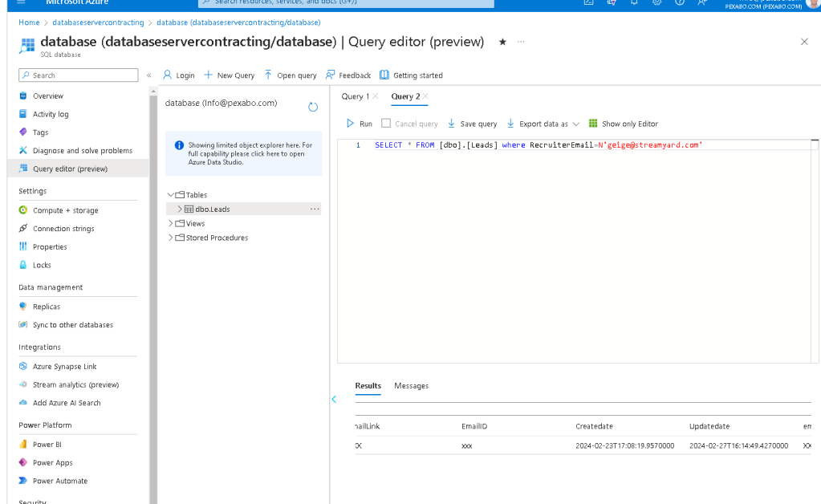Open Azure Synapse Link integration
This screenshot has height=504, width=821.
tap(64, 366)
